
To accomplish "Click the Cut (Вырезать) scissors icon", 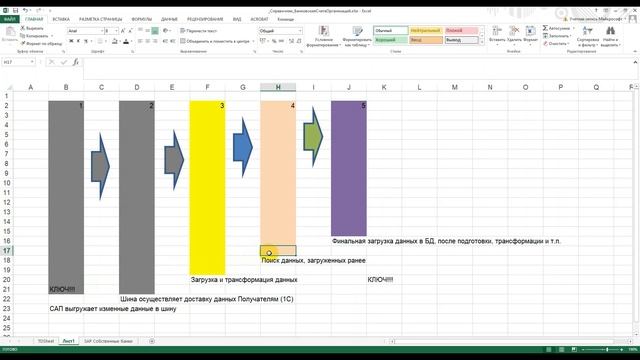I will point(23,28).
